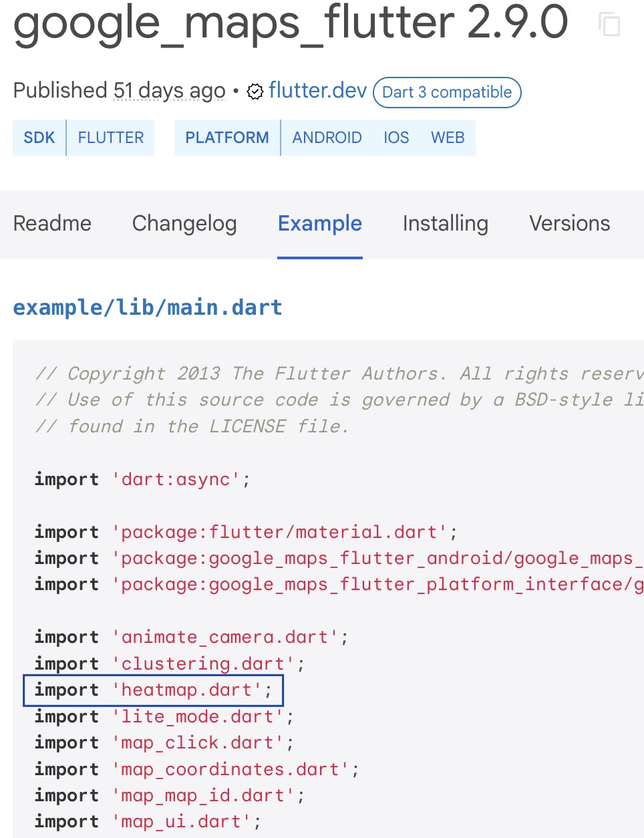Click the 'Published 51 days ago' text
This screenshot has height=838, width=644.
(x=120, y=90)
